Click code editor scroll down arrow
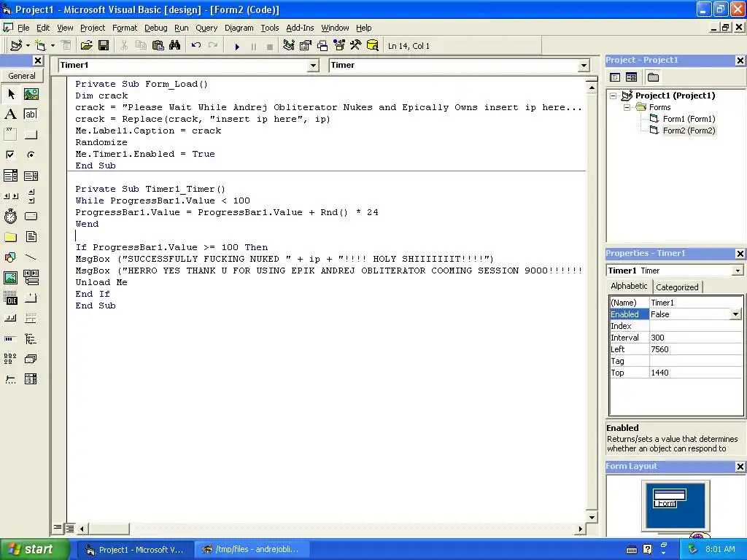 tap(591, 517)
